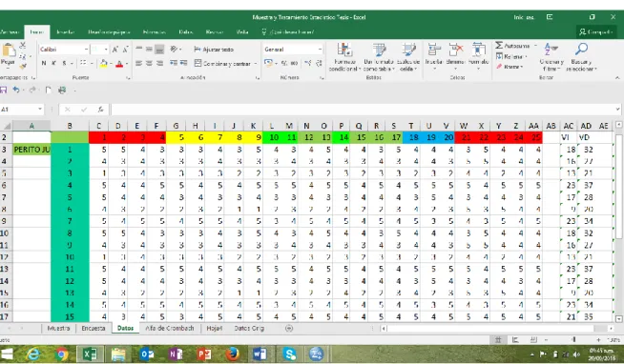This screenshot has width=624, height=364.
Task: Open the Borrar clear dropdown
Action: pos(509,67)
